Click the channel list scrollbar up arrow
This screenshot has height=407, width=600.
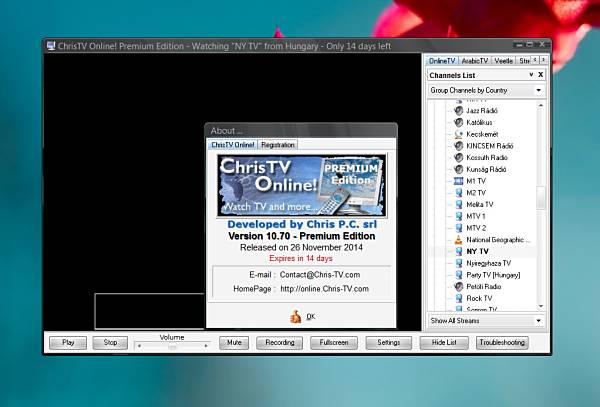(x=541, y=105)
